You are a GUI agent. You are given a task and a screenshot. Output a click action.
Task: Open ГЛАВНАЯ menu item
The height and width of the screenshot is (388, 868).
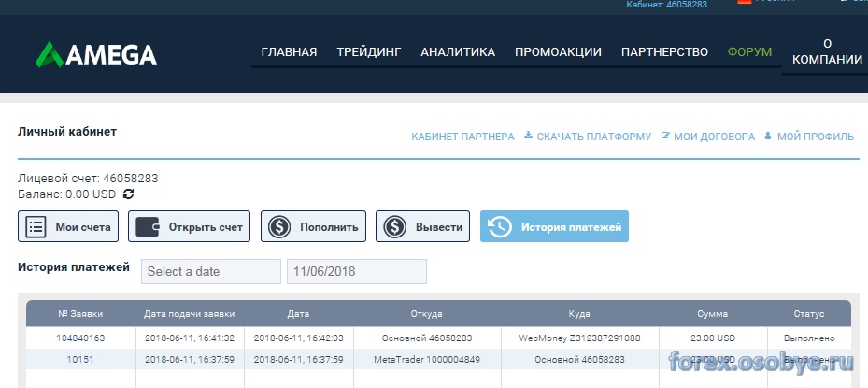pos(289,52)
